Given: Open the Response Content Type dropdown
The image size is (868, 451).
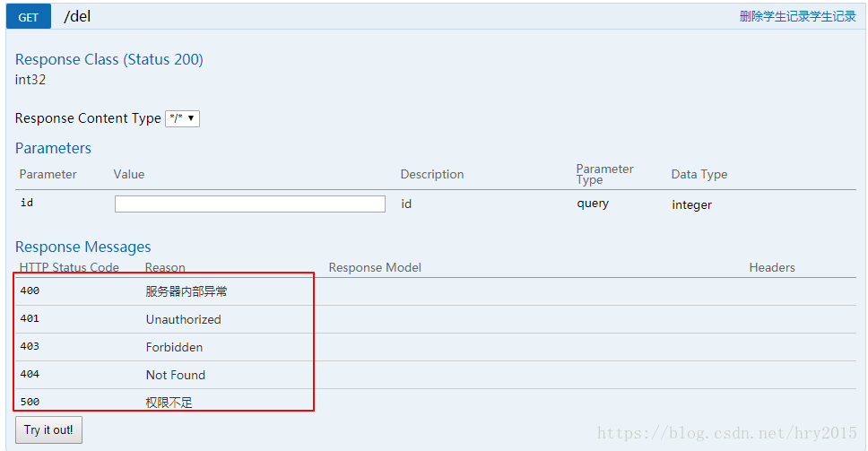Looking at the screenshot, I should point(182,118).
